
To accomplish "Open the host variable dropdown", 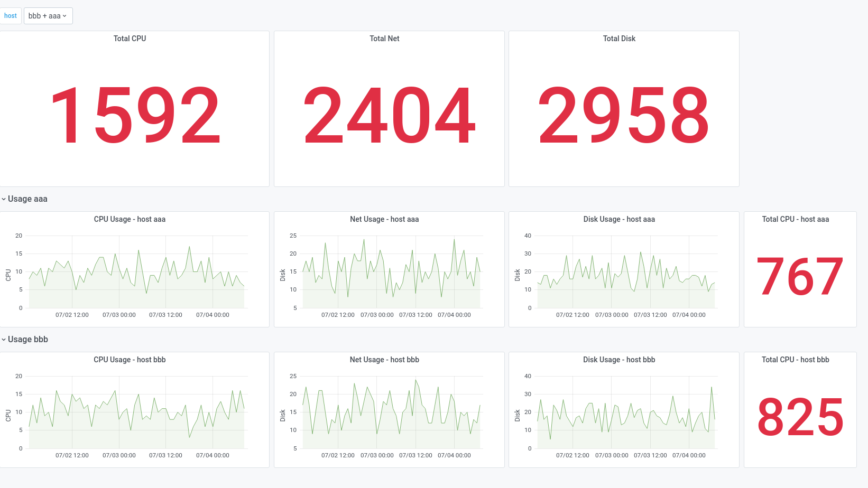I will [x=48, y=16].
